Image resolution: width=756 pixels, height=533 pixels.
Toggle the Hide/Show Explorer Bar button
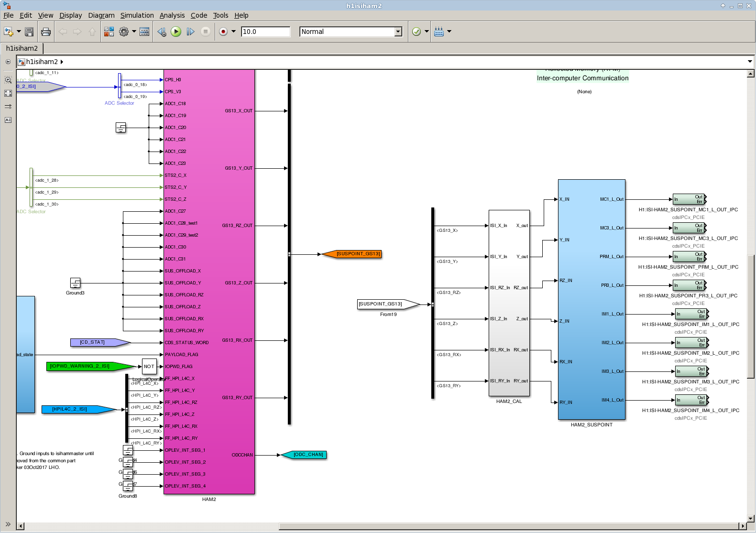[x=8, y=62]
